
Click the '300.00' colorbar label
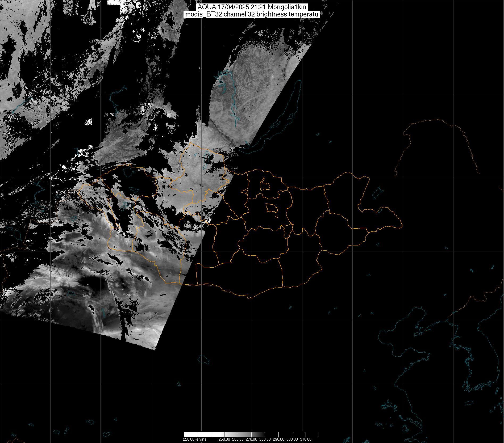coord(292,439)
